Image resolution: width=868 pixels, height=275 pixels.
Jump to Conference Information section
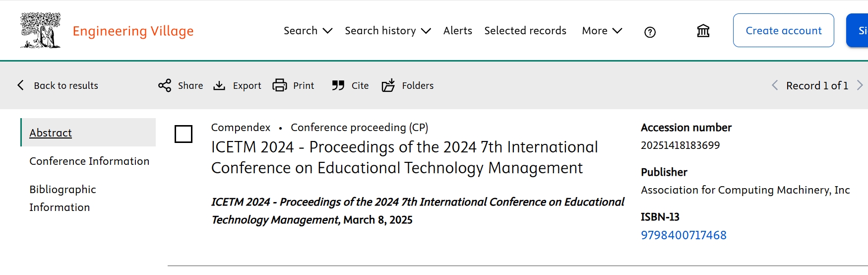[x=89, y=161]
